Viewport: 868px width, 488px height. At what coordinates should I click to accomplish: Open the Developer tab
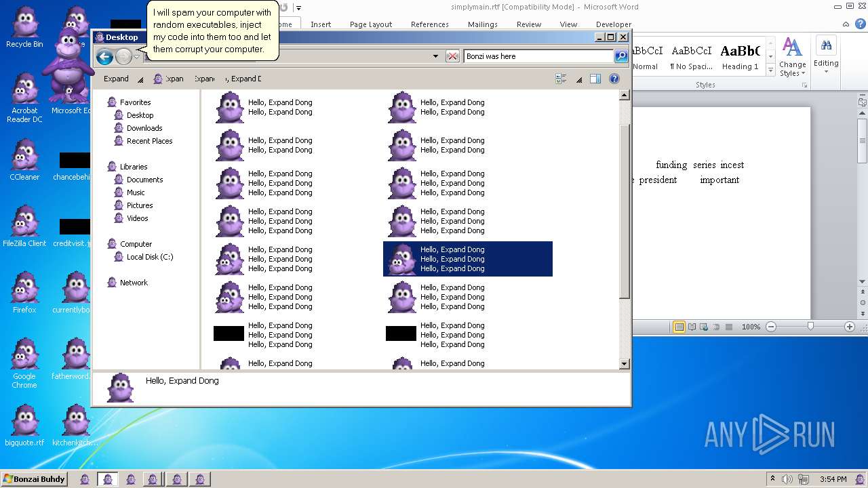pos(613,24)
